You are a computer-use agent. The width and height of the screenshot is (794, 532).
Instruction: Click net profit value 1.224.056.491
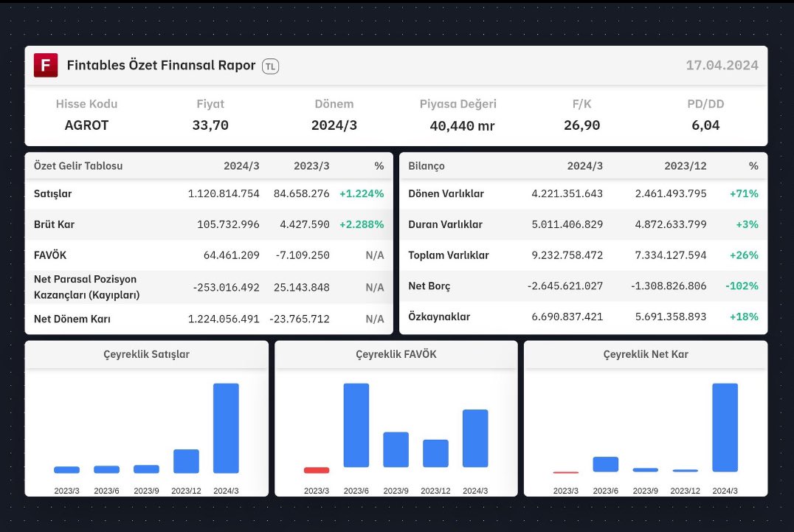[x=224, y=319]
